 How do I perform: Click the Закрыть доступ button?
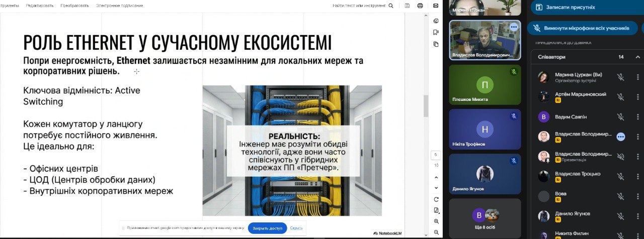(267, 228)
